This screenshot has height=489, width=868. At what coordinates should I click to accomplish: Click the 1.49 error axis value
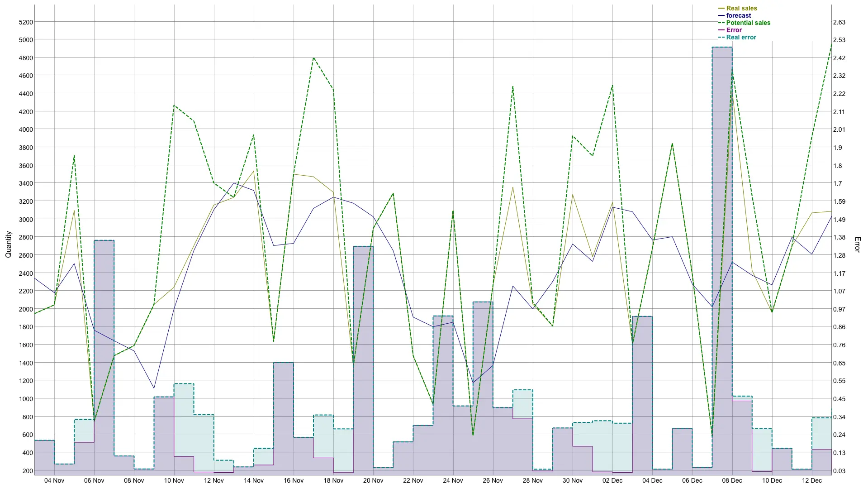point(839,220)
